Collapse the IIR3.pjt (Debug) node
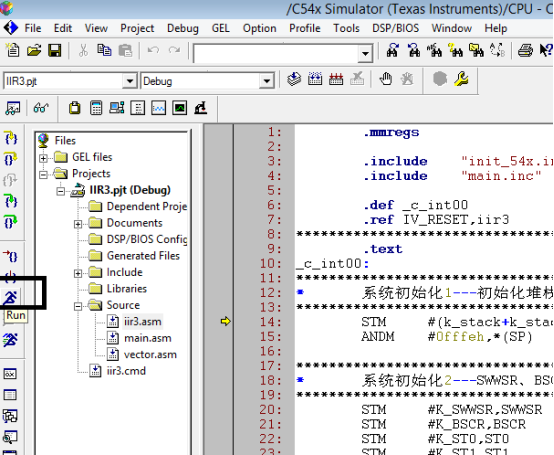The image size is (554, 455). 61,191
